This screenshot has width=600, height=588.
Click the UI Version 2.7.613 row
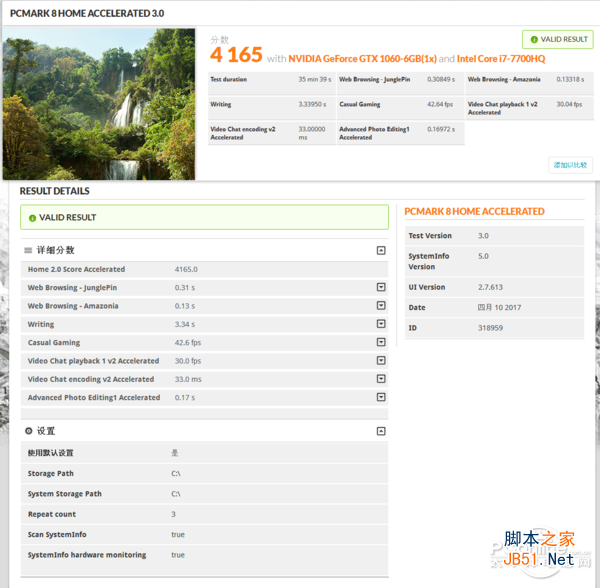coord(494,287)
